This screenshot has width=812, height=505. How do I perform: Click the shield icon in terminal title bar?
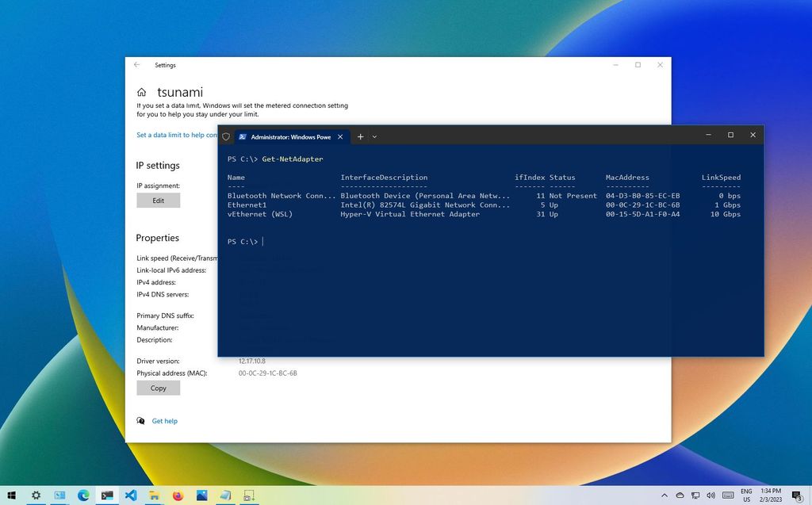(x=226, y=136)
